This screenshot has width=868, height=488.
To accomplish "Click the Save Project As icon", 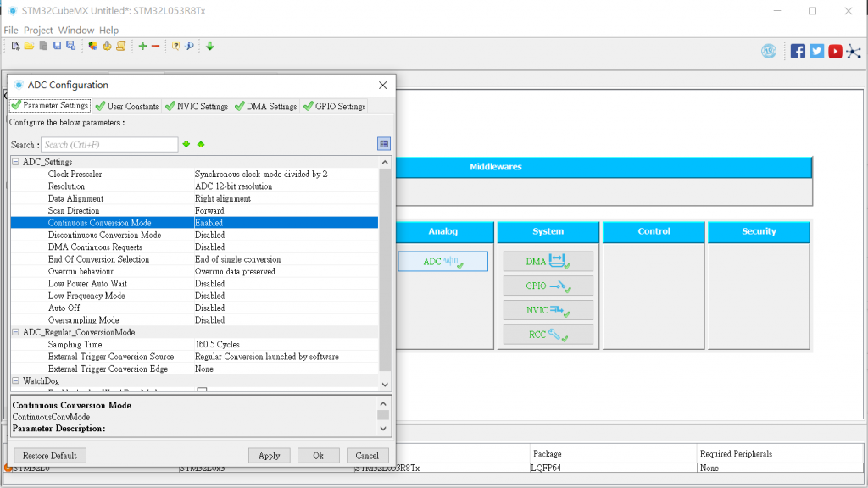I will click(x=71, y=47).
